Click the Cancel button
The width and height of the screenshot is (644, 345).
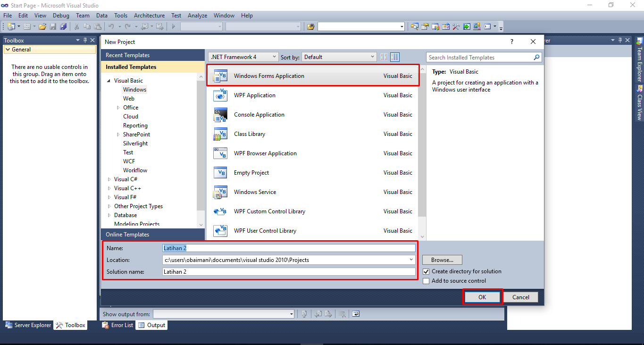coord(521,297)
